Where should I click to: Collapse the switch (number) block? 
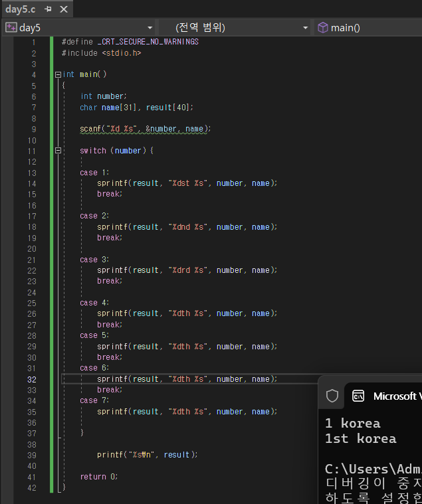click(x=58, y=150)
